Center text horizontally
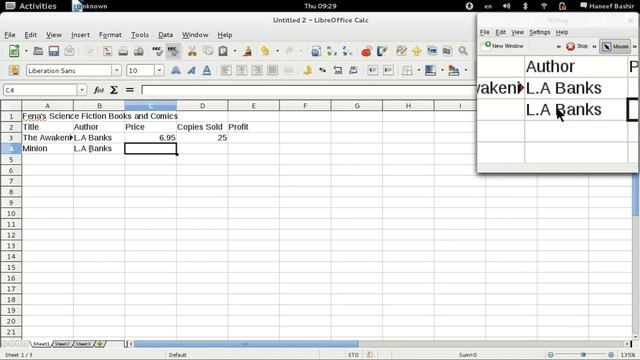640x360 pixels. [x=241, y=70]
